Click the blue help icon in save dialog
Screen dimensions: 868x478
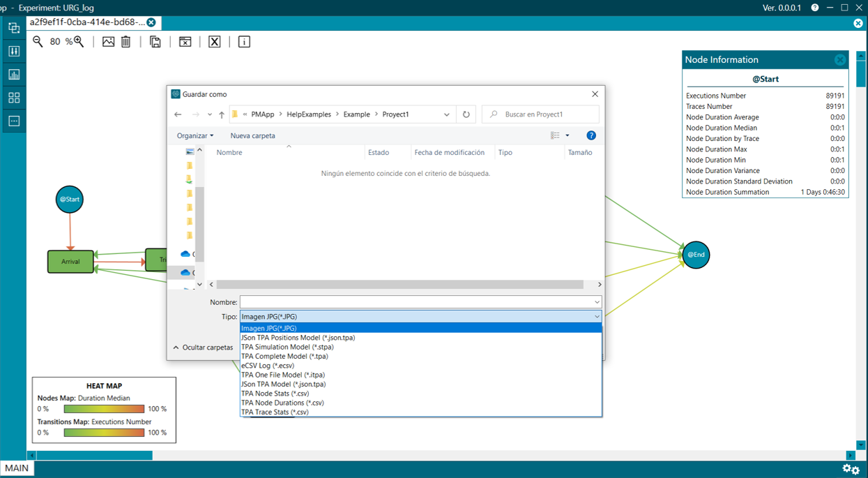[591, 135]
